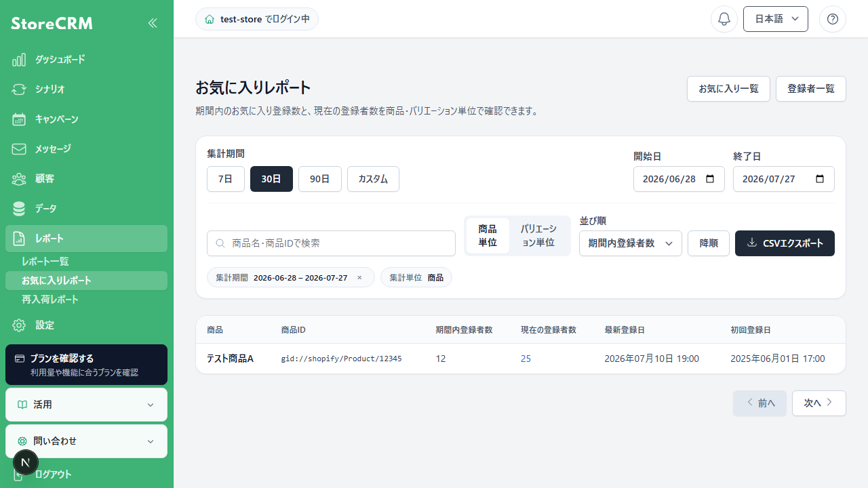Image resolution: width=868 pixels, height=488 pixels.
Task: Click the 終了日 date field 2026/07/27
Action: click(784, 179)
